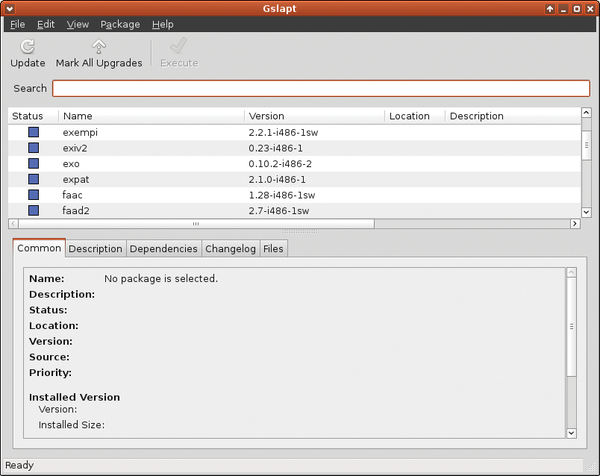Select the faad2 package row
Screen dimensions: 600x476
[294, 210]
